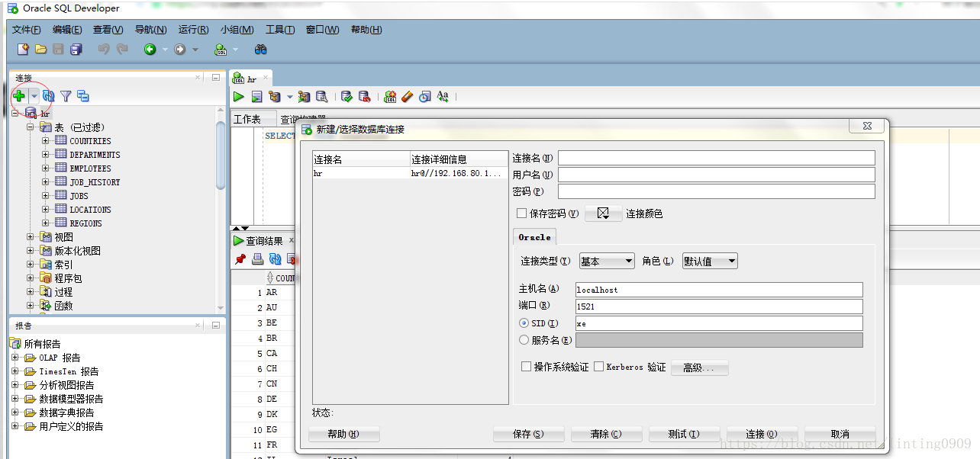Click the 密码 input field
The image size is (980, 459).
[x=716, y=191]
